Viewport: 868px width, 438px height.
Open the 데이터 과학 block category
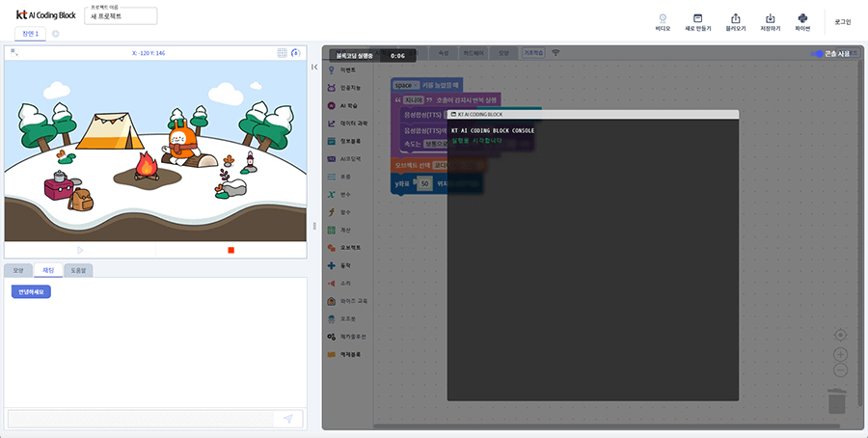point(346,123)
